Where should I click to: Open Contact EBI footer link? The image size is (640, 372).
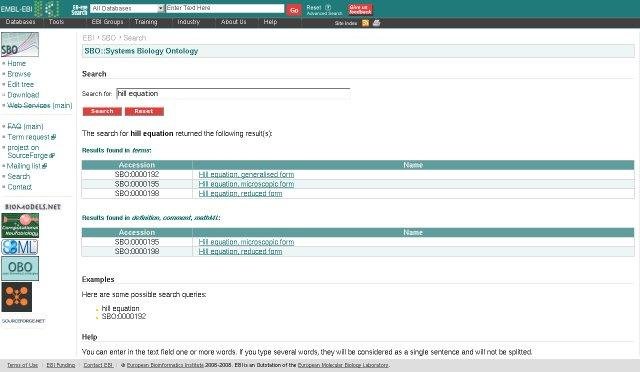click(x=98, y=365)
